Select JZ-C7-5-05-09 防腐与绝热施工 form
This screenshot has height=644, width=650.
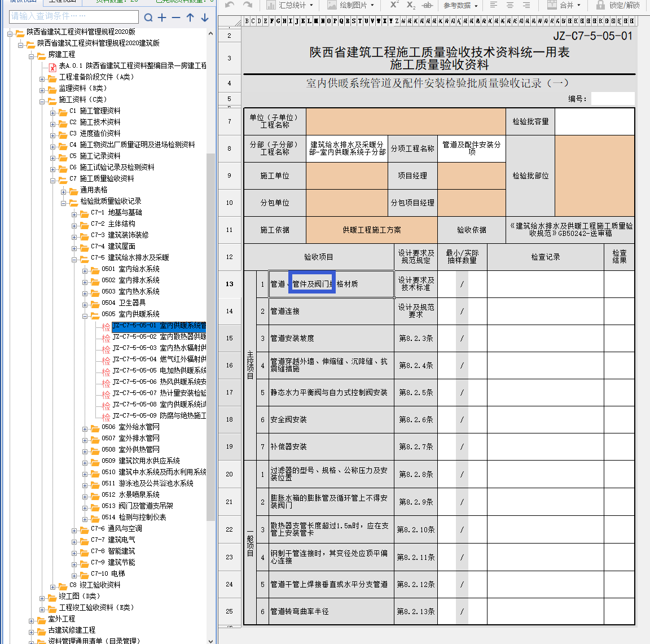(159, 415)
